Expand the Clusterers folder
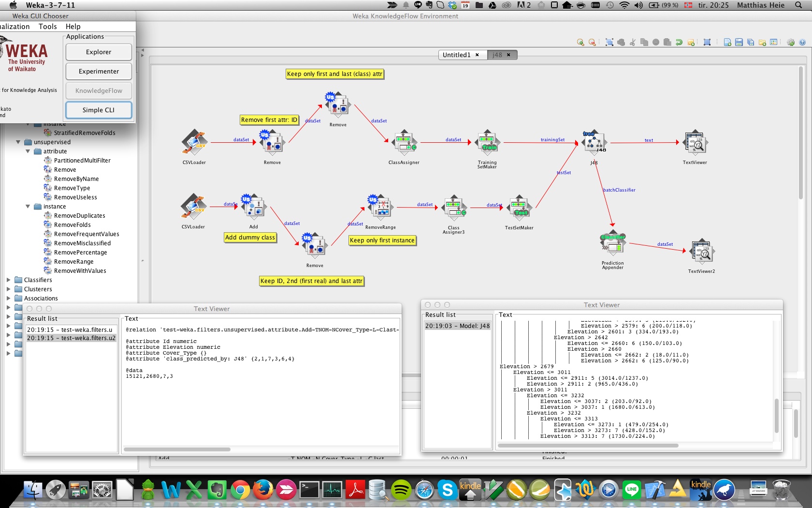The width and height of the screenshot is (812, 508). click(8, 289)
